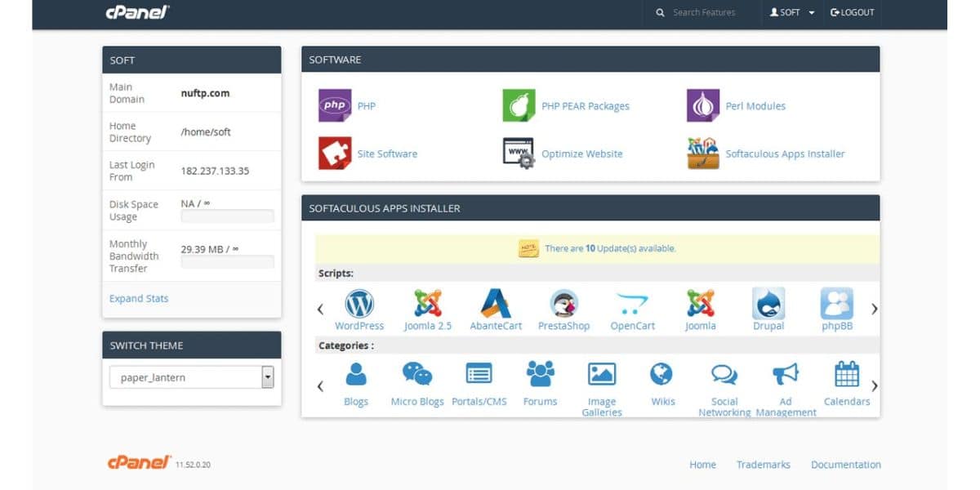Choose the AbanteCart script icon
This screenshot has width=980, height=490.
pos(496,304)
